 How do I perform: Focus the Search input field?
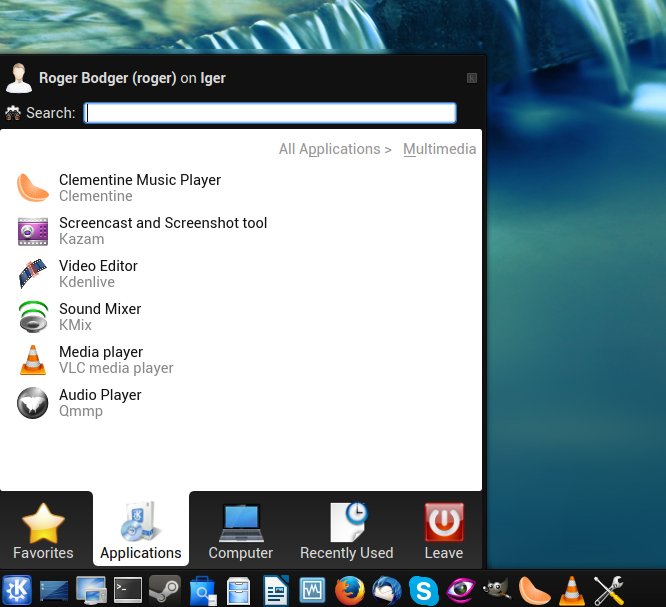pyautogui.click(x=270, y=113)
